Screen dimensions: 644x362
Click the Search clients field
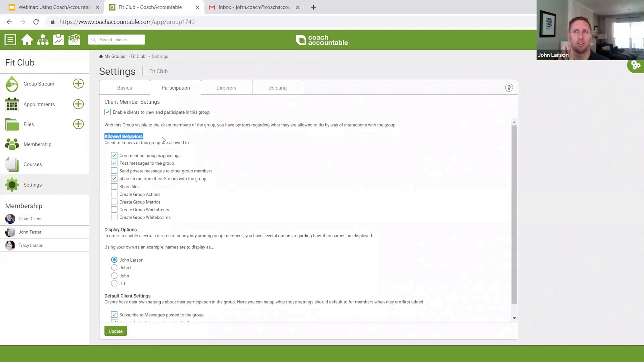(x=116, y=40)
